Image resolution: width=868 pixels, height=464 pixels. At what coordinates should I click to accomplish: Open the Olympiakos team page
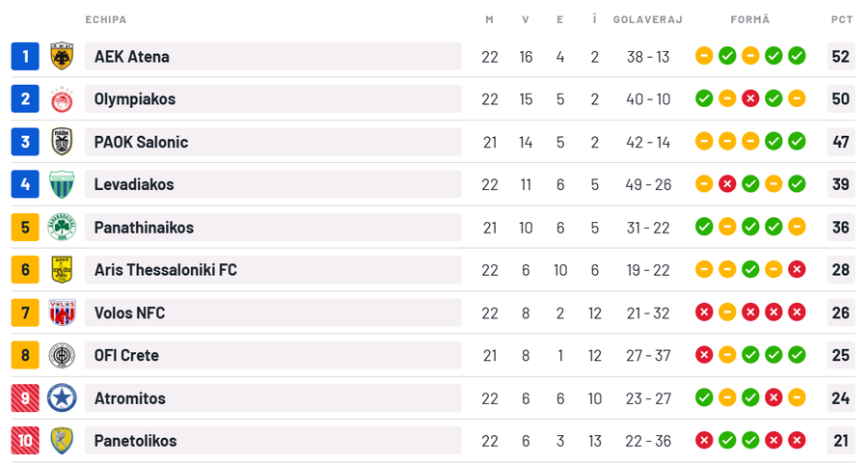click(x=135, y=99)
